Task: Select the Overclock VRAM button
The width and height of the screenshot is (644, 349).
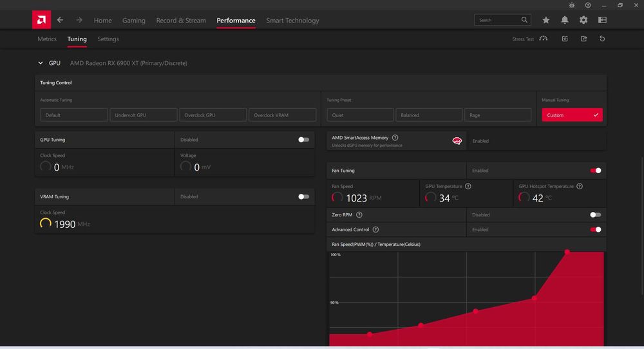Action: coord(282,115)
